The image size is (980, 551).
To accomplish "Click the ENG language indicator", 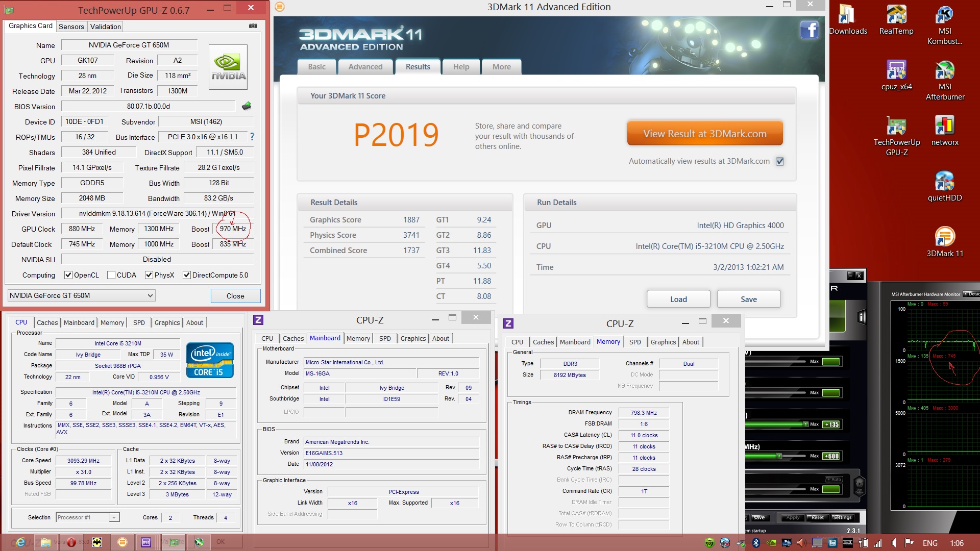I will [930, 543].
